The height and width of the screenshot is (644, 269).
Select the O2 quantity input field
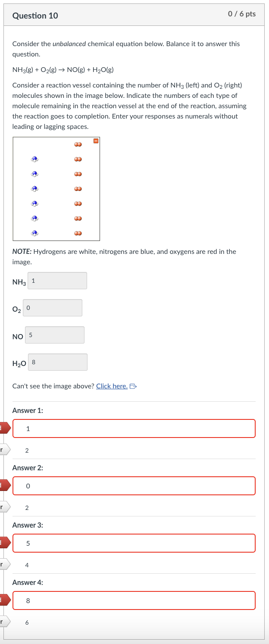tap(53, 307)
